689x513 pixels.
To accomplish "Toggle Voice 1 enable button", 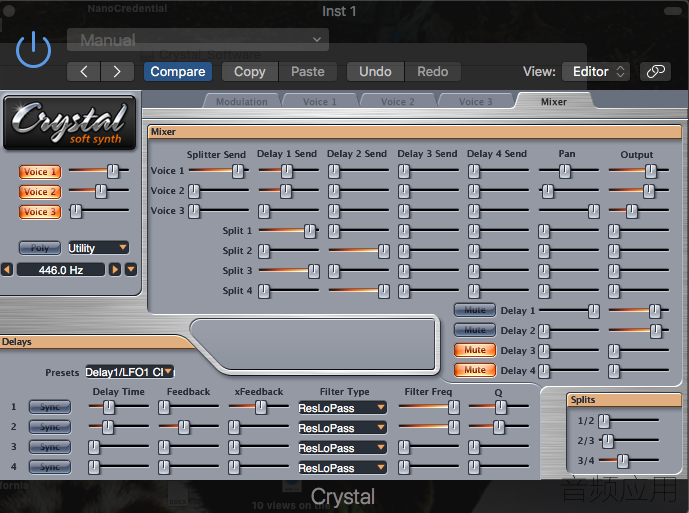I will [x=40, y=172].
